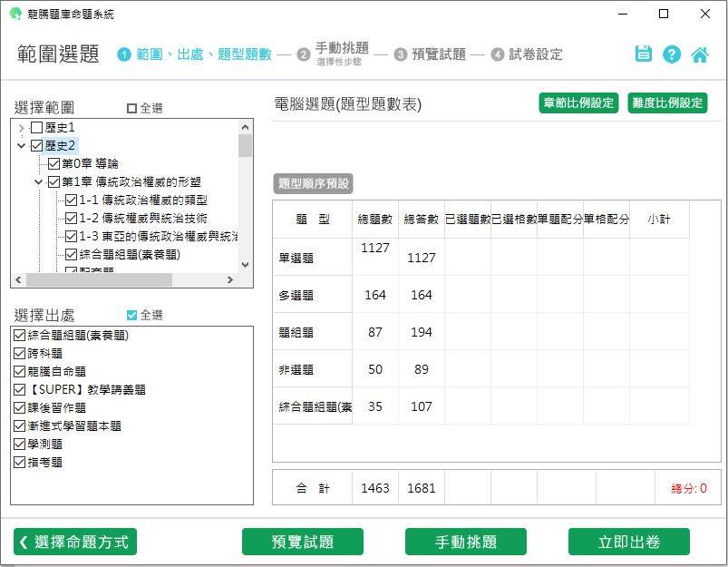Uncheck 龍騰自命題 source checkbox

(x=20, y=371)
